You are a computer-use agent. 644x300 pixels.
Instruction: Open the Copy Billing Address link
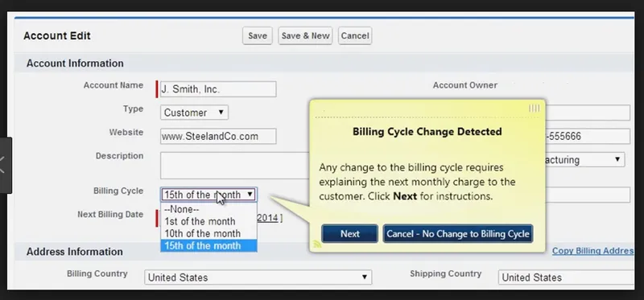tap(592, 251)
